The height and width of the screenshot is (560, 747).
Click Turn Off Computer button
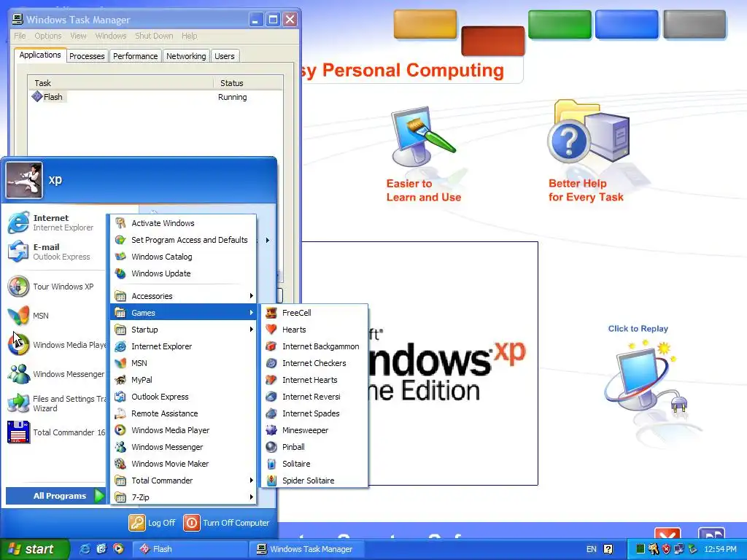227,523
